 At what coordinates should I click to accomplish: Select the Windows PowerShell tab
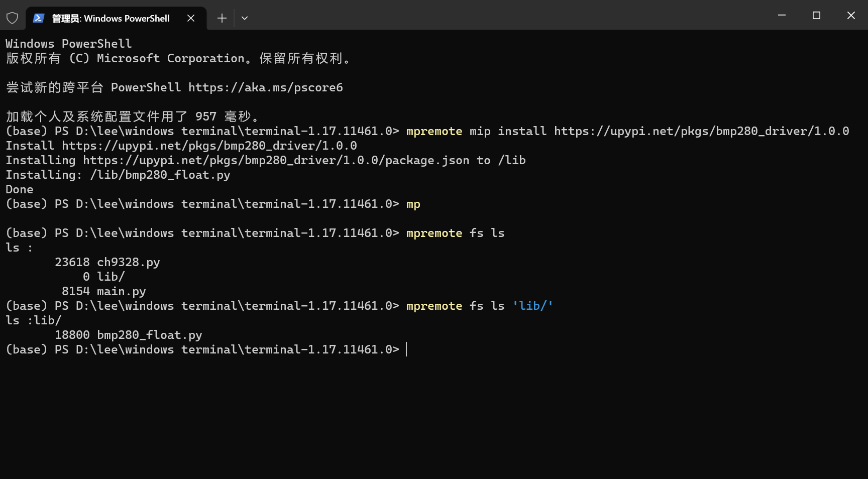(116, 18)
